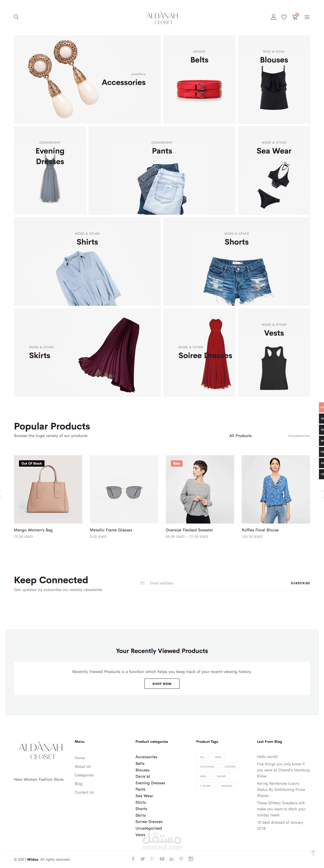Open the user account icon
The height and width of the screenshot is (868, 324).
click(273, 17)
